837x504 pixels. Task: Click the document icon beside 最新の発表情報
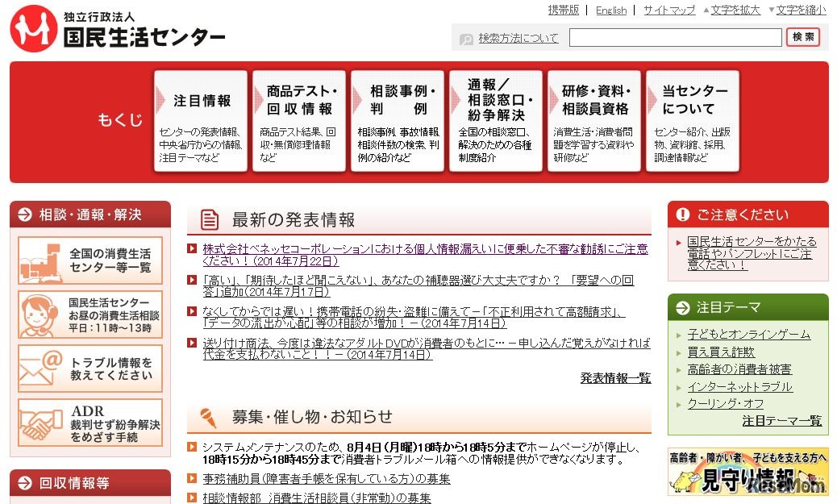click(209, 219)
